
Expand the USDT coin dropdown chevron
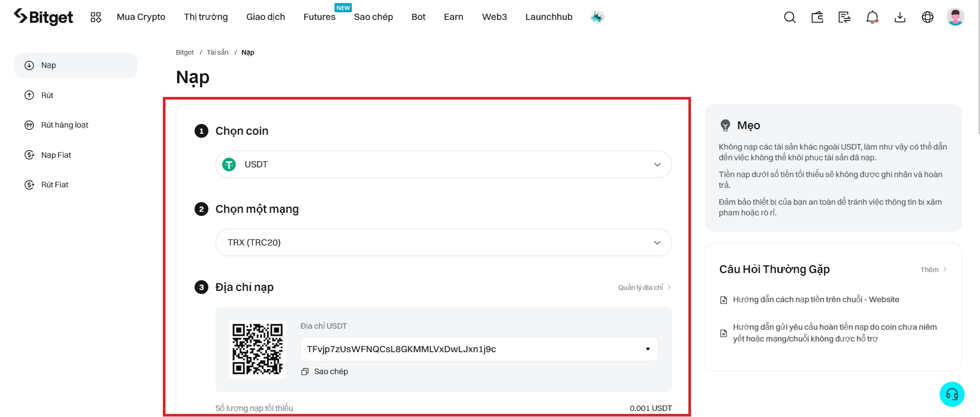657,164
